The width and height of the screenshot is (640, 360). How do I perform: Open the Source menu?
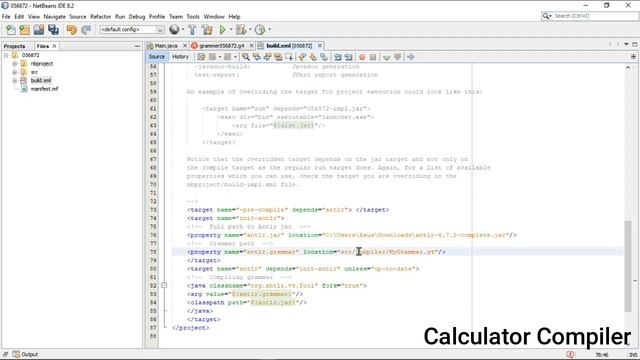click(78, 17)
